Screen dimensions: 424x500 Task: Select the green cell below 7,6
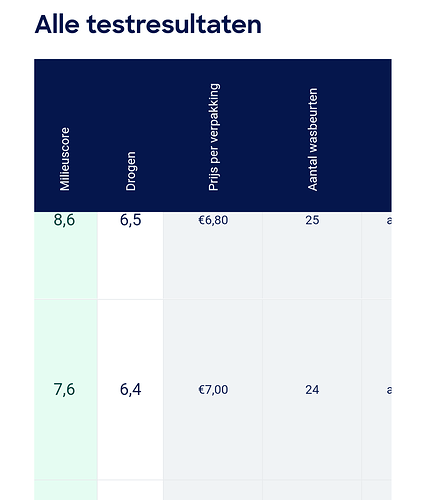[x=66, y=490]
